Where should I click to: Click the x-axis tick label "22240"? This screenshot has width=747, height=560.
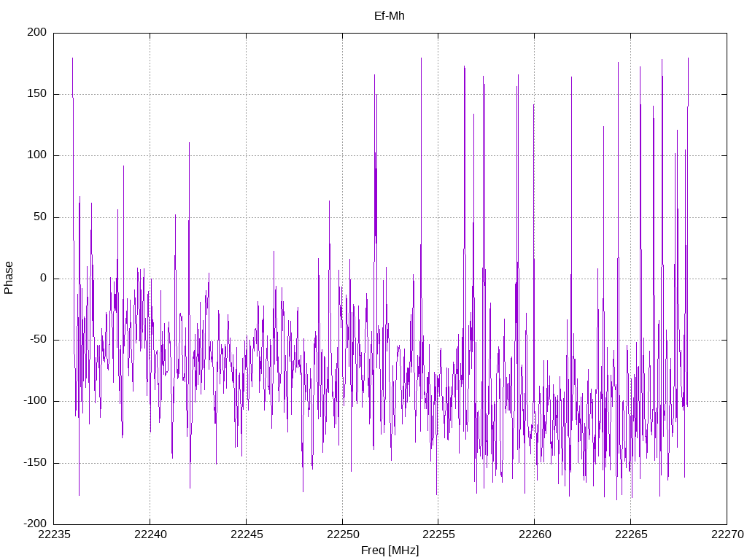(x=150, y=534)
